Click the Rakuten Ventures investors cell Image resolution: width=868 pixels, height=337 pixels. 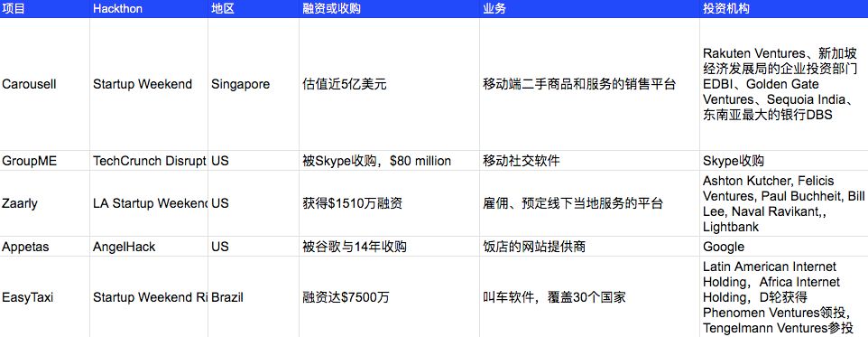[784, 84]
